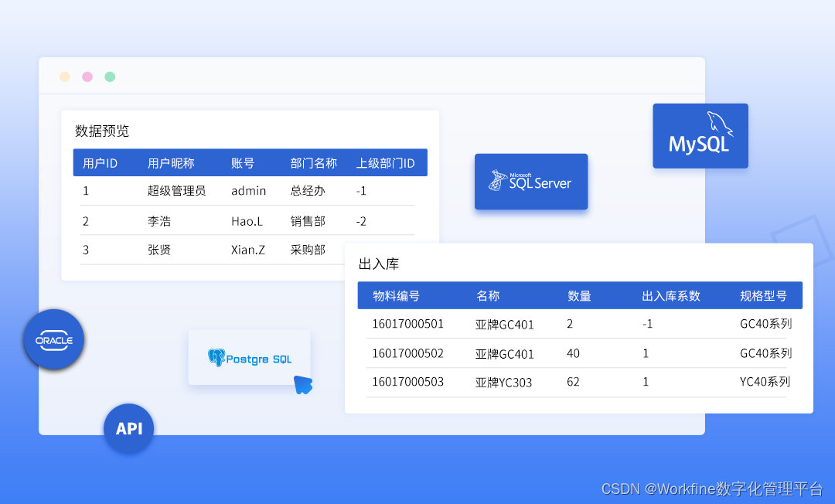Screen dimensions: 835x504
Task: Click the 数量 column header
Action: click(579, 296)
